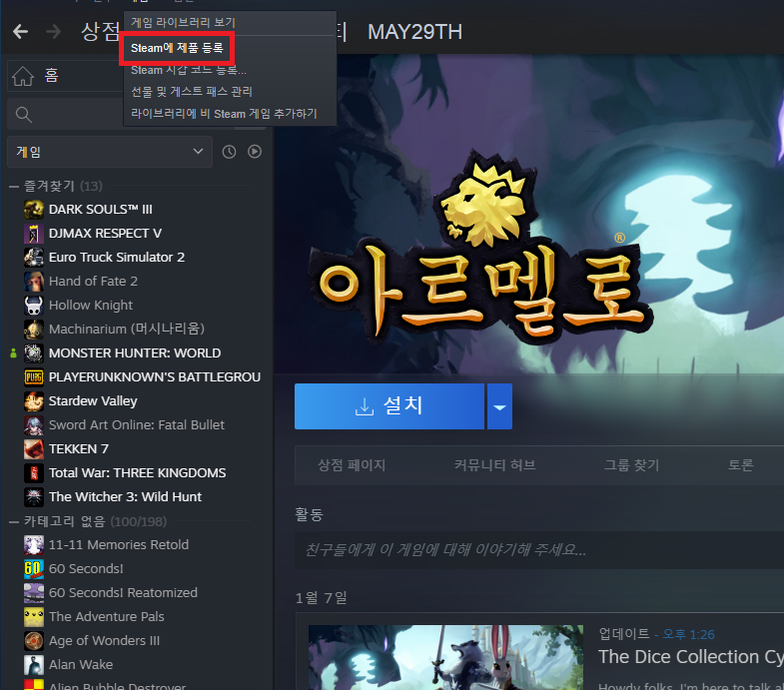The width and height of the screenshot is (784, 691).
Task: Select Machinarium game icon
Action: pos(34,330)
